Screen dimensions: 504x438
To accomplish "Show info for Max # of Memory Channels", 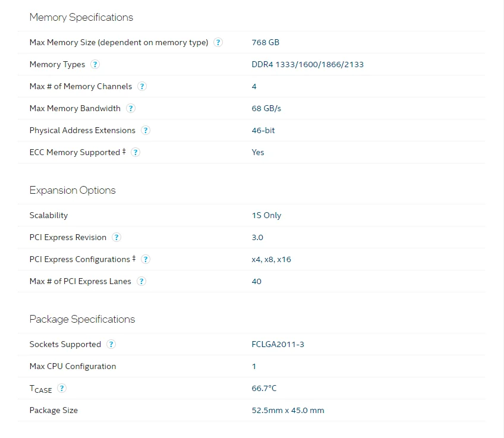I will tap(141, 86).
